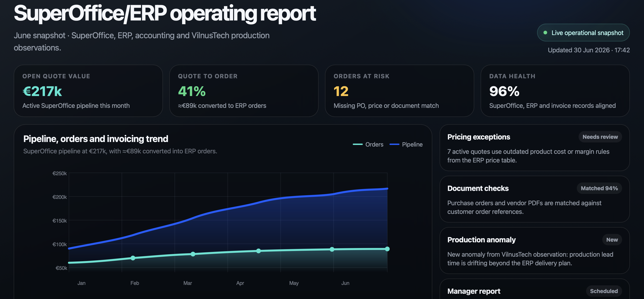644x299 pixels.
Task: Open the Quote to Order card
Action: [x=244, y=91]
